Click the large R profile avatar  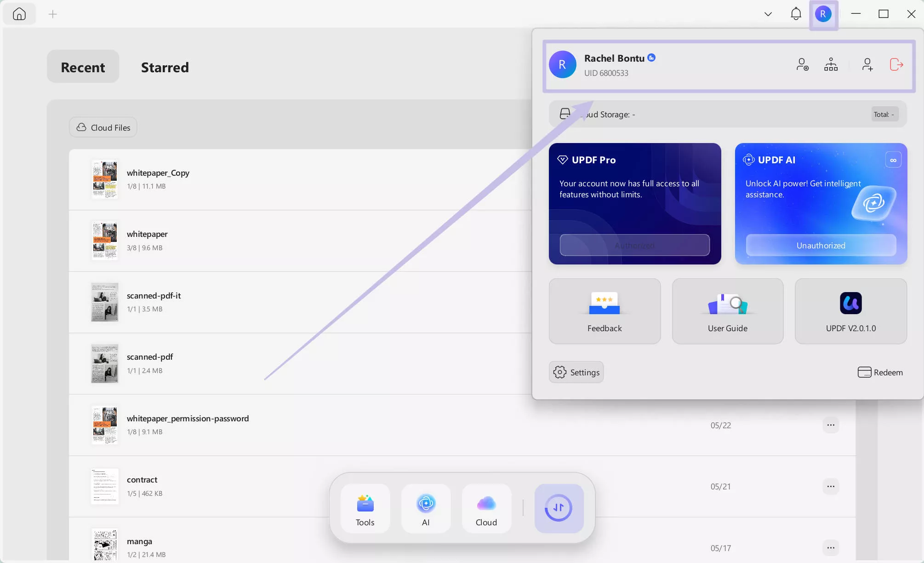tap(562, 64)
